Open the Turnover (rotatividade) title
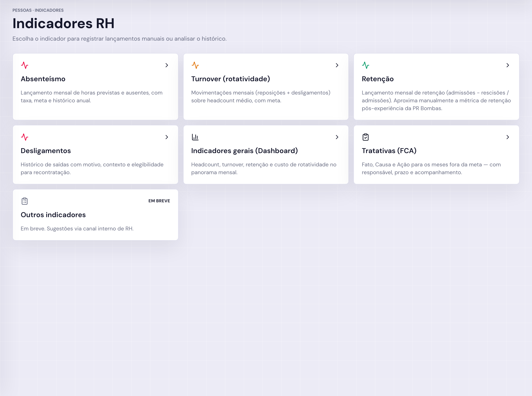 coord(231,79)
